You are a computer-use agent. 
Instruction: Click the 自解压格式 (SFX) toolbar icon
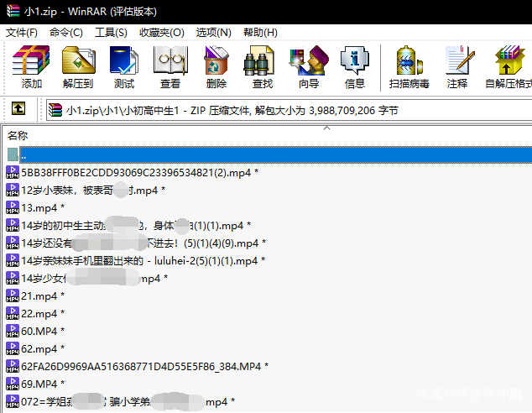(509, 67)
